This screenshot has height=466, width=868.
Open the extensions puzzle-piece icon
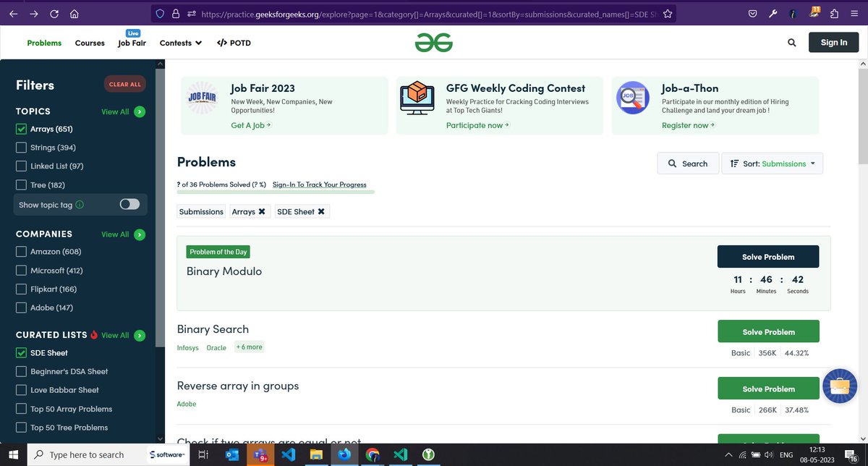pyautogui.click(x=835, y=14)
